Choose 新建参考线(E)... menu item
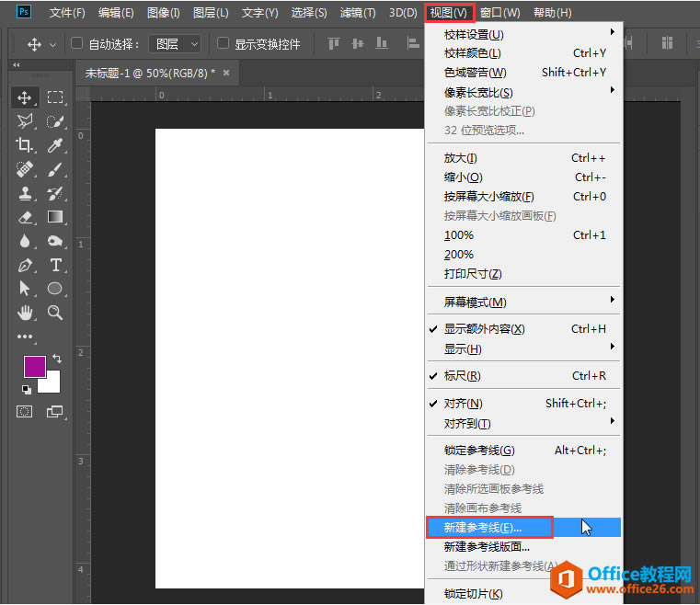The image size is (700, 605). [x=523, y=528]
